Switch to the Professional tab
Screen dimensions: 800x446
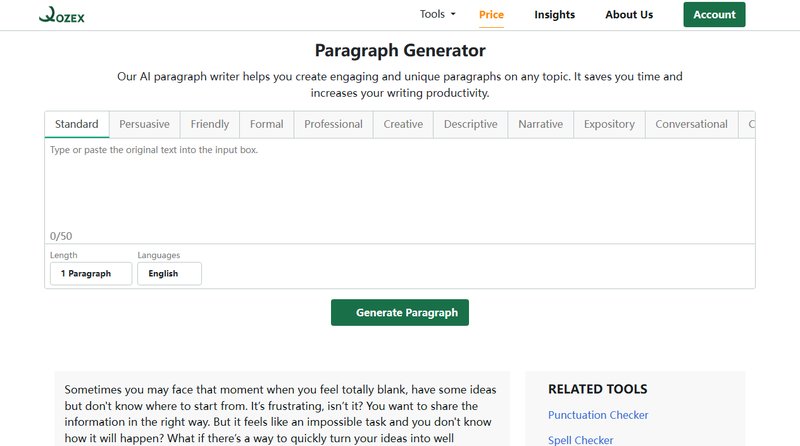333,124
